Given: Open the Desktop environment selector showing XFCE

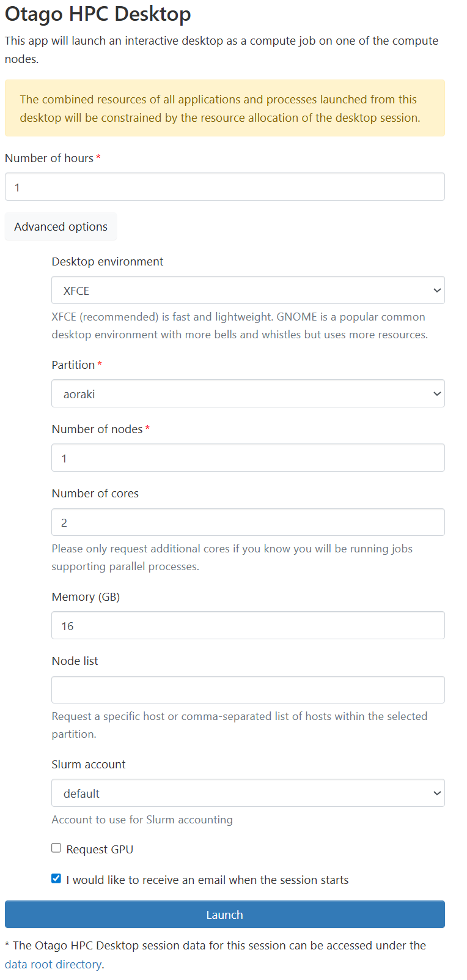Looking at the screenshot, I should pos(248,289).
